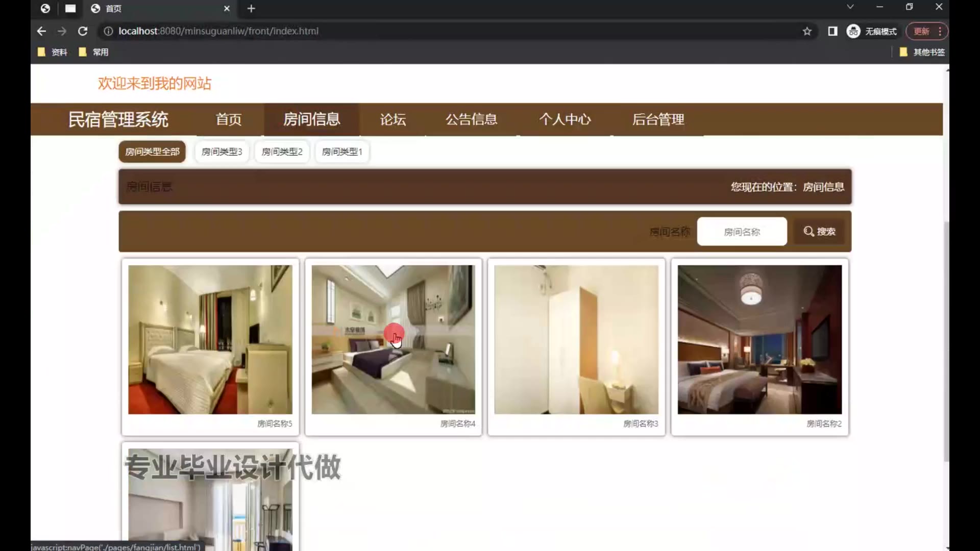Click the globe icon in first pinned tab
This screenshot has height=551, width=980.
[x=45, y=8]
